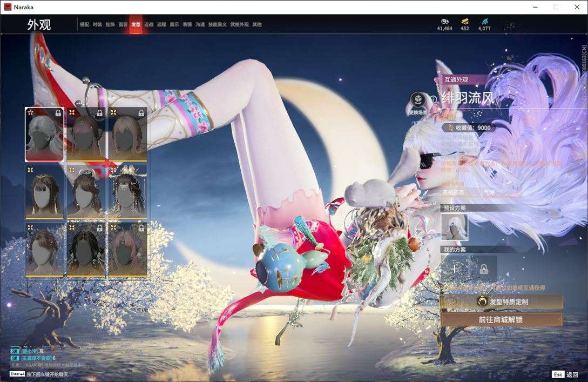Screen dimensions: 588x382
Task: Click the coin icon next to 收藏值 9000
Action: pos(451,128)
